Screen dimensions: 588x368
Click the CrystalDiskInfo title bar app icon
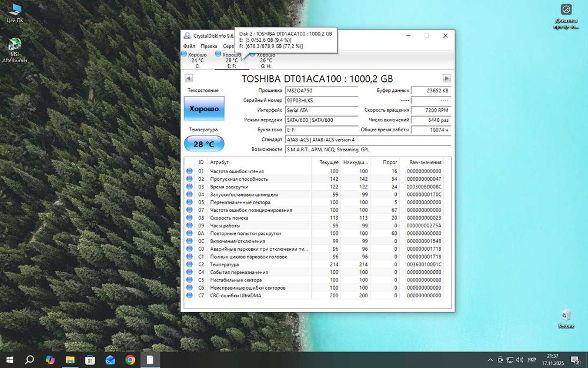[187, 36]
